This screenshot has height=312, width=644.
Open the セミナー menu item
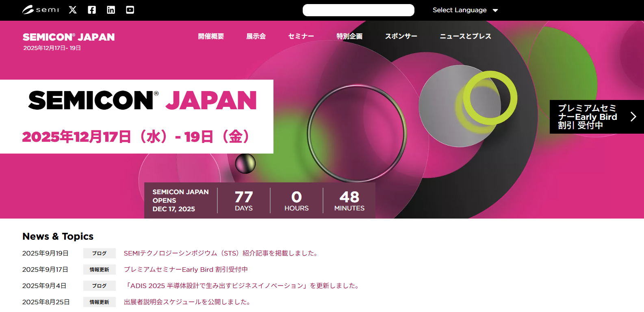coord(301,36)
